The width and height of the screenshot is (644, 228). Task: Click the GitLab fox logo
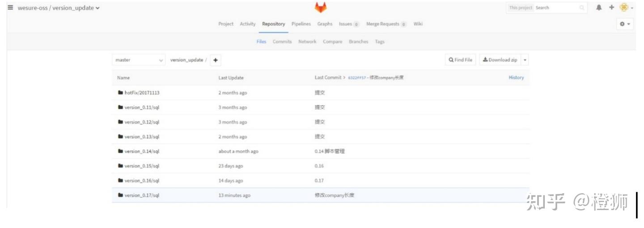tap(321, 8)
